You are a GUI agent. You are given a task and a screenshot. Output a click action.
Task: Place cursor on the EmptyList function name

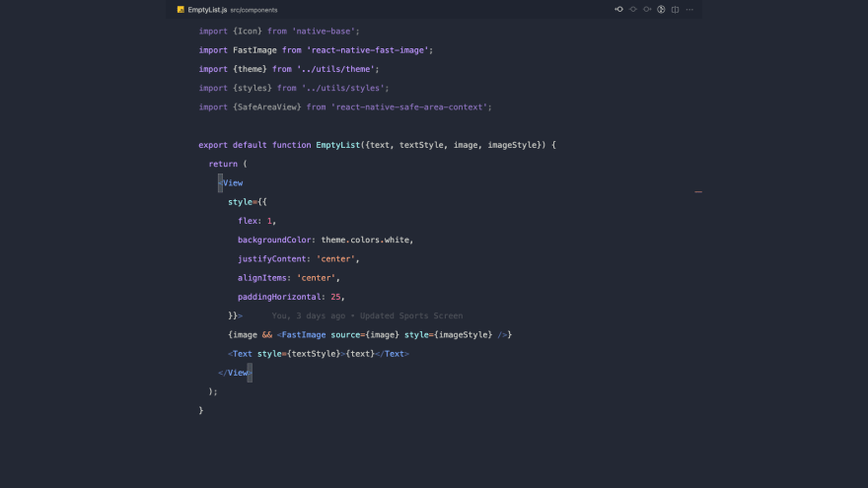point(337,145)
